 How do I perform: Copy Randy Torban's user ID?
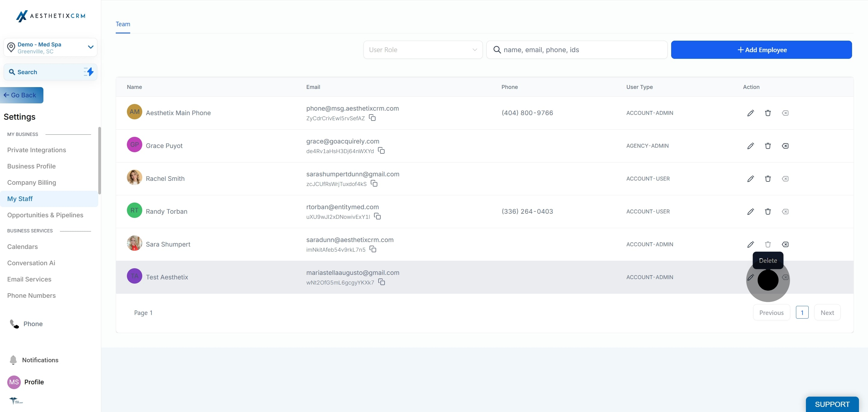(377, 216)
